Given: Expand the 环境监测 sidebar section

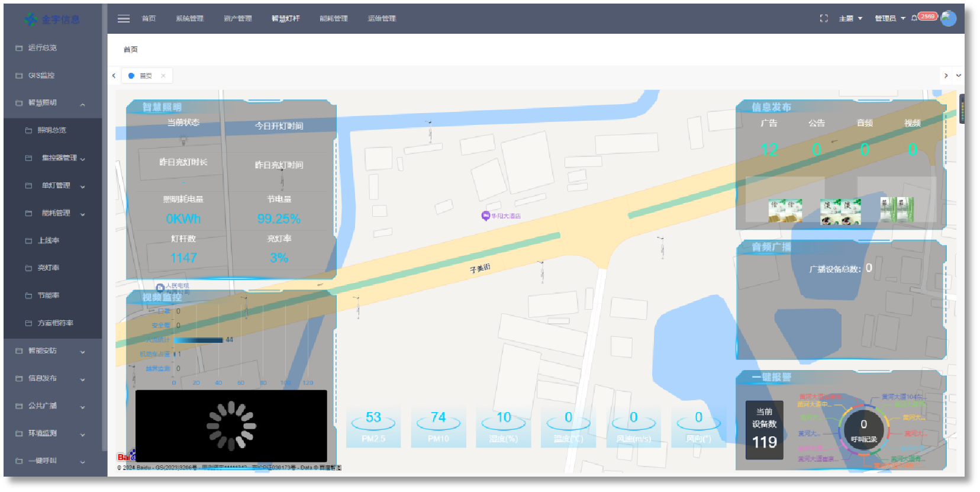Looking at the screenshot, I should pos(82,435).
